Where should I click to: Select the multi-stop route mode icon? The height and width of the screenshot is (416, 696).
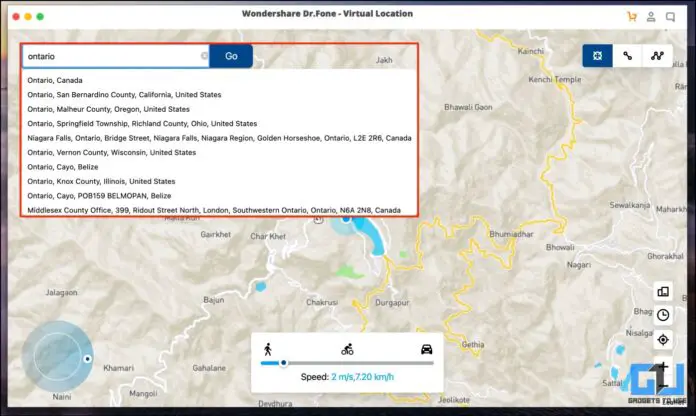657,56
